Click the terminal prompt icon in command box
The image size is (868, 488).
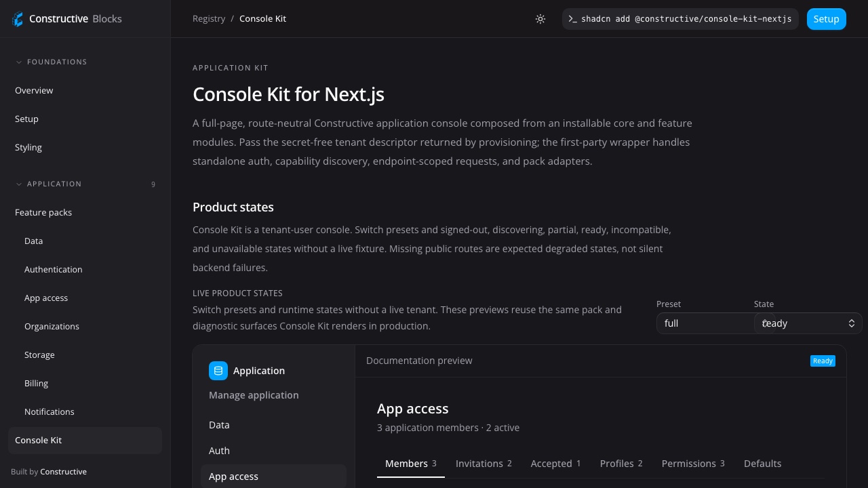click(573, 19)
